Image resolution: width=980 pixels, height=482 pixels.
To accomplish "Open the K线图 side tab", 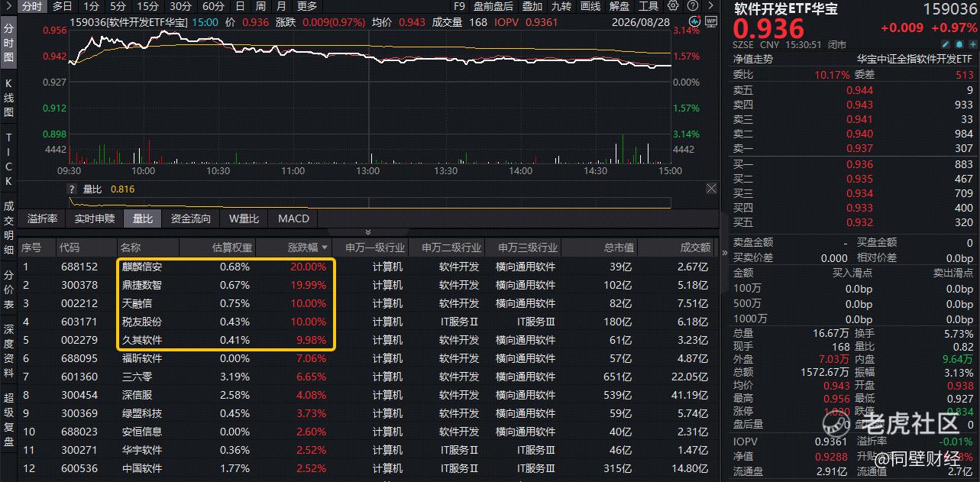I will [8, 96].
